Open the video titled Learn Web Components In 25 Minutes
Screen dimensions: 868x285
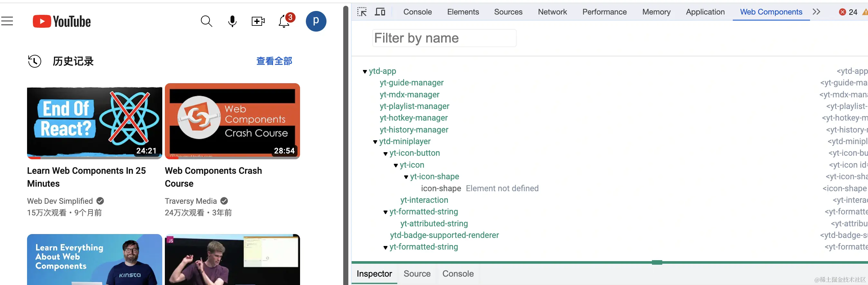86,177
